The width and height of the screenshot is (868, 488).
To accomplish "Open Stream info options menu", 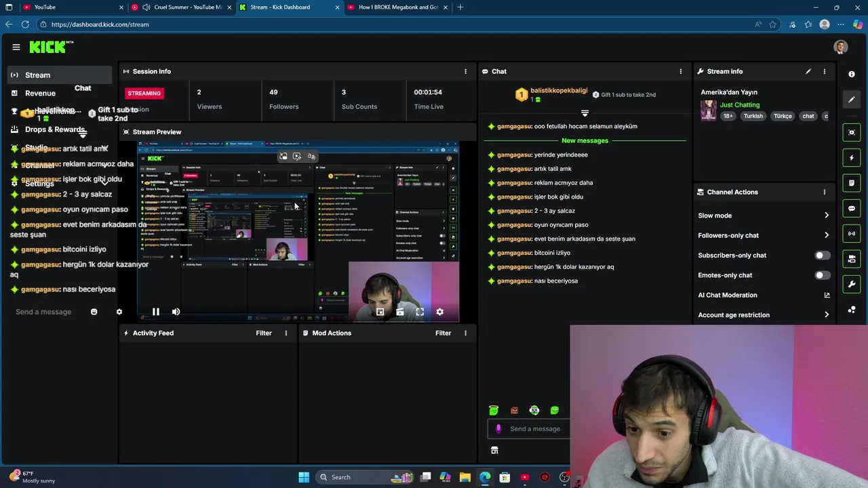I will (x=825, y=71).
